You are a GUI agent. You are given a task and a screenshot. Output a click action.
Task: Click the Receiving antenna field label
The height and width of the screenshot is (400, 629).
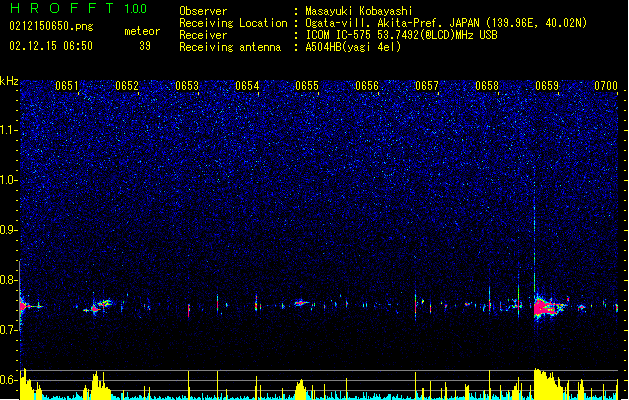tap(230, 47)
